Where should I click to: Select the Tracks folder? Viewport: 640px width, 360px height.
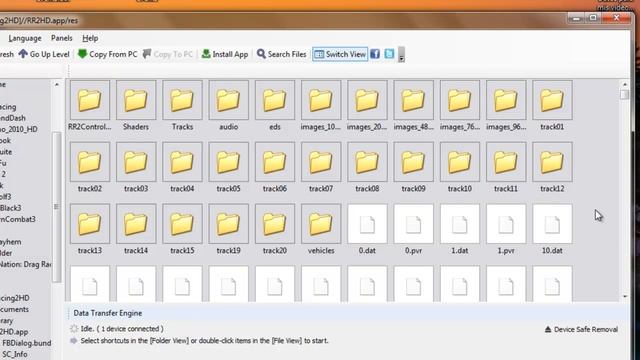pyautogui.click(x=182, y=100)
